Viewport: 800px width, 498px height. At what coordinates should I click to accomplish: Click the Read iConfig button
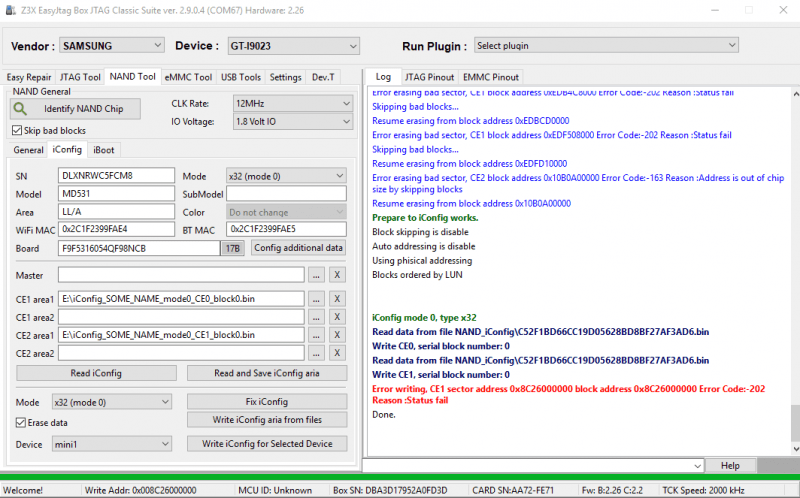click(x=96, y=373)
